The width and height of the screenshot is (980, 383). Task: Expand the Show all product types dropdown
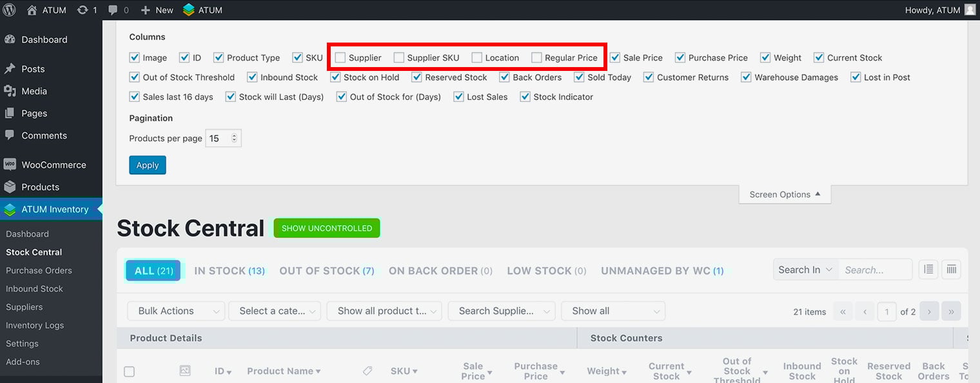384,311
